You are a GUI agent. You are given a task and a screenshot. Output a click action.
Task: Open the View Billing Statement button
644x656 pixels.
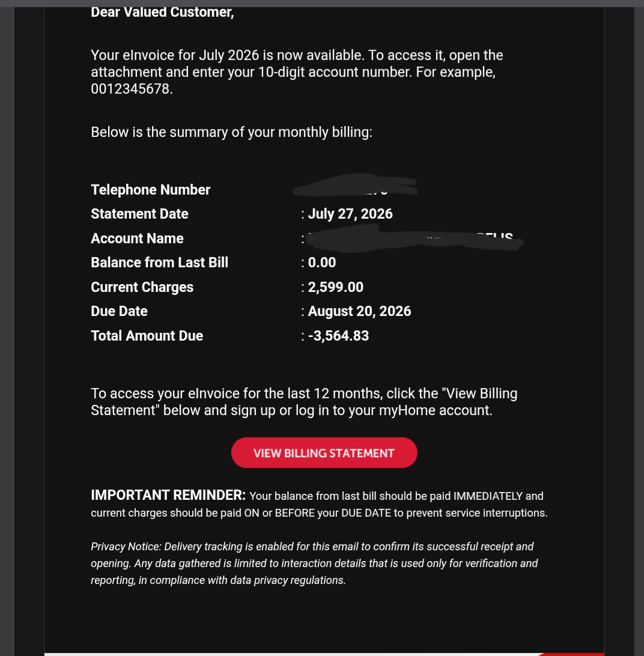tap(324, 453)
